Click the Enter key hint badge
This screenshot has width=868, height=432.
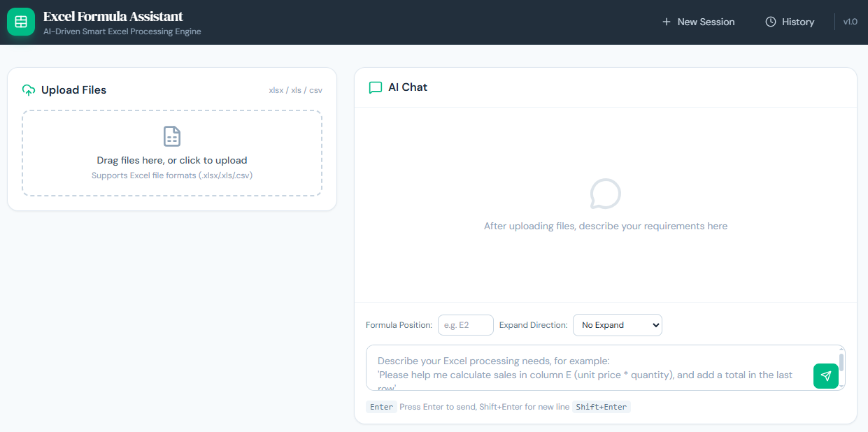click(x=381, y=407)
